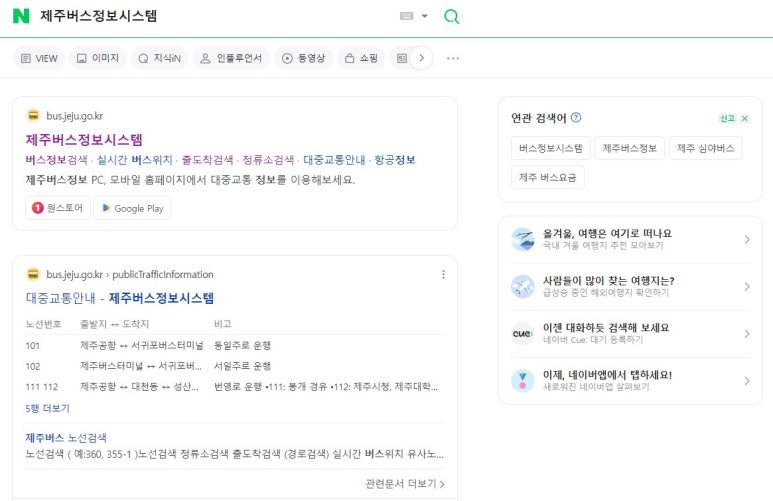The image size is (773, 501).
Task: Click the 연관 검색어 help question icon
Action: click(576, 117)
